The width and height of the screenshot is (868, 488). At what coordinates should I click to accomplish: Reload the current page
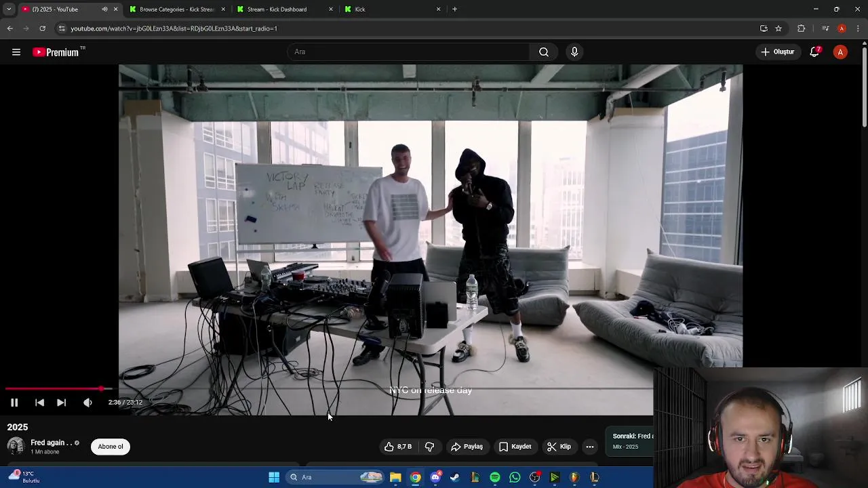pos(42,28)
